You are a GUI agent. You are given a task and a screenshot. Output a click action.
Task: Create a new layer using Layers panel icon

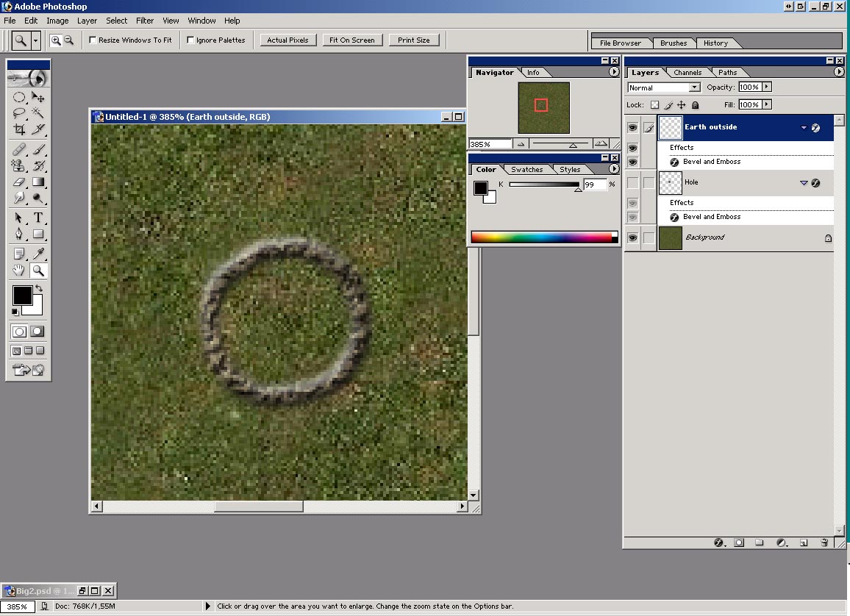804,542
